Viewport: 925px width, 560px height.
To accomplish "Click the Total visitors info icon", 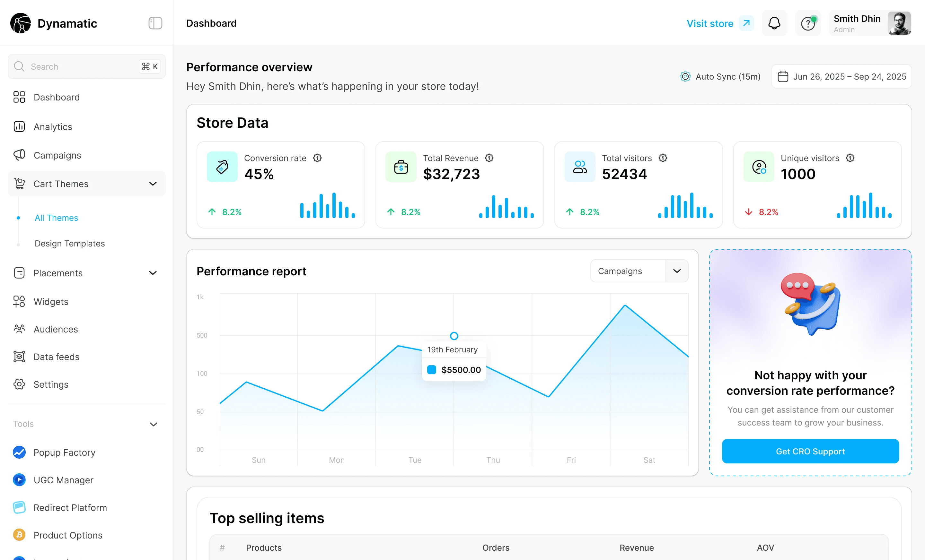I will 663,158.
